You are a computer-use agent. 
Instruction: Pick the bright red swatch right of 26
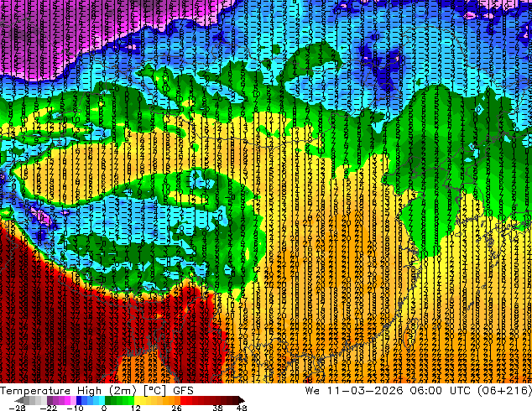click(x=183, y=400)
